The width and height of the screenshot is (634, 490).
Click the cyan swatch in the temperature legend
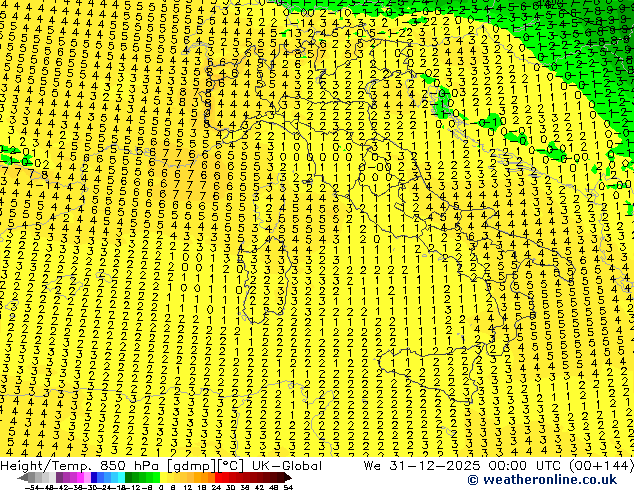[x=121, y=477]
